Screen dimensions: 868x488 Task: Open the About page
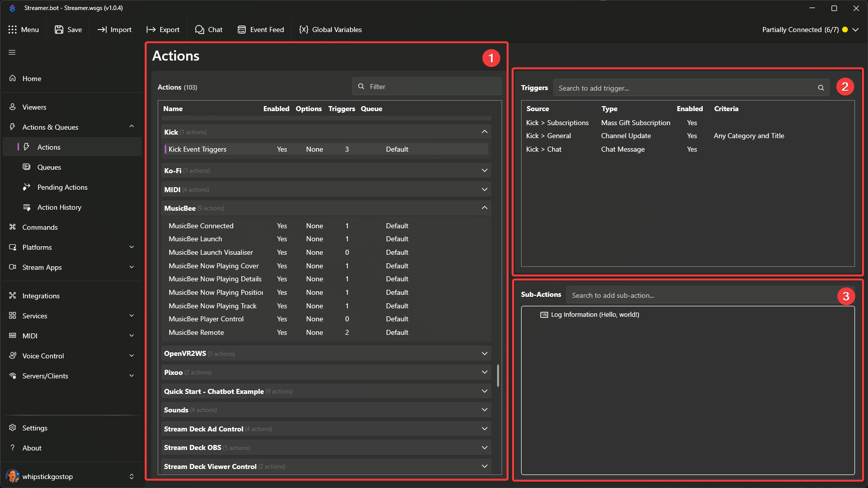[x=32, y=447]
